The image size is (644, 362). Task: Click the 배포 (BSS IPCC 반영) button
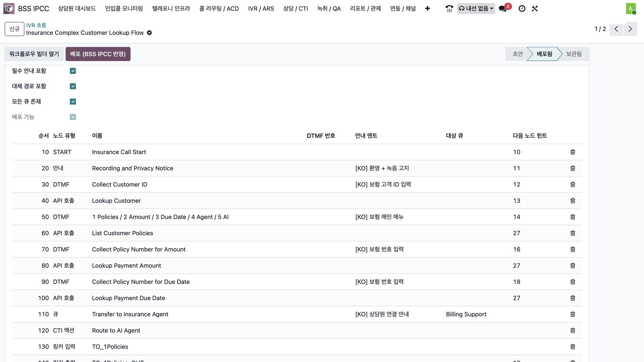click(x=98, y=54)
